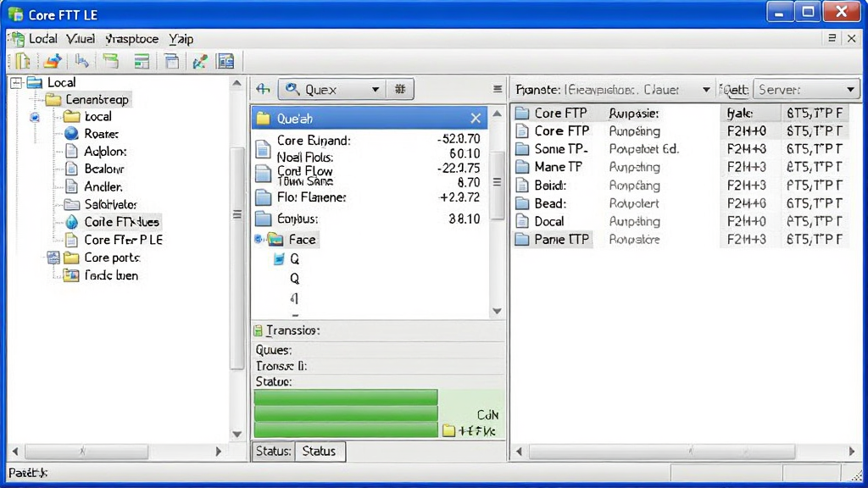Image resolution: width=868 pixels, height=488 pixels.
Task: Click the folder icon beside Eoıpbus
Action: [x=263, y=219]
